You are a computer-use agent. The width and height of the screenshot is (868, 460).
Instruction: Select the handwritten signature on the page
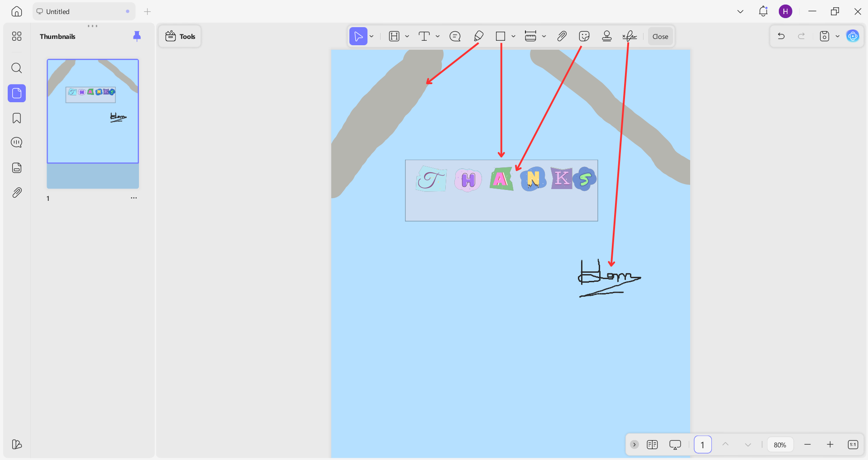pyautogui.click(x=610, y=278)
